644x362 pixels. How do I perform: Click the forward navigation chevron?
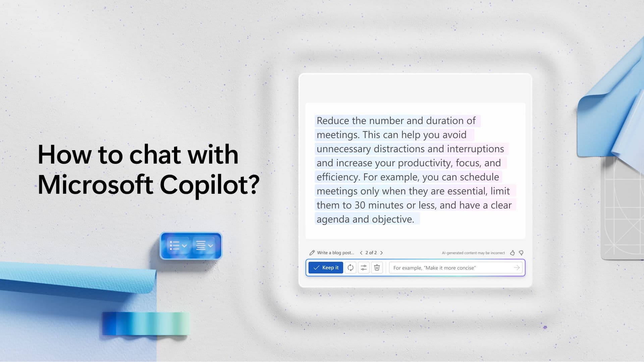point(381,252)
